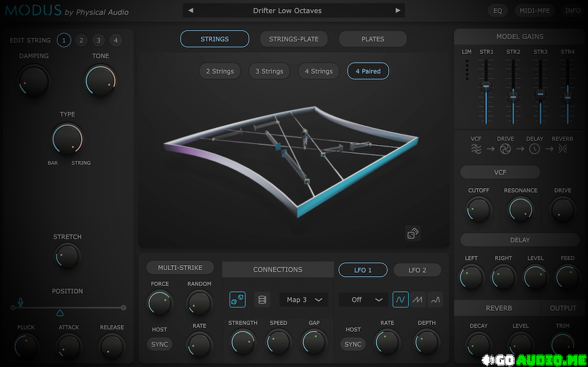Screen dimensions: 588x367
Task: Go to the next preset with right arrow
Action: click(398, 11)
